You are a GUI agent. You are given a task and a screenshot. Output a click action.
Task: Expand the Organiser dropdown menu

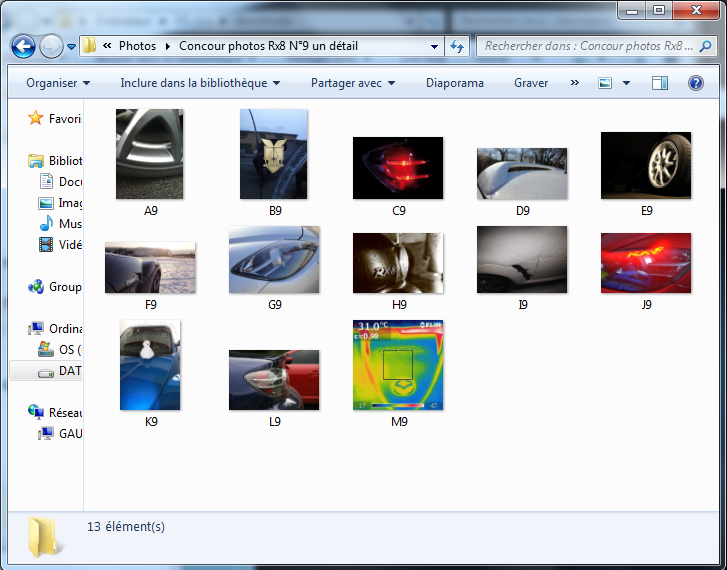(x=58, y=83)
